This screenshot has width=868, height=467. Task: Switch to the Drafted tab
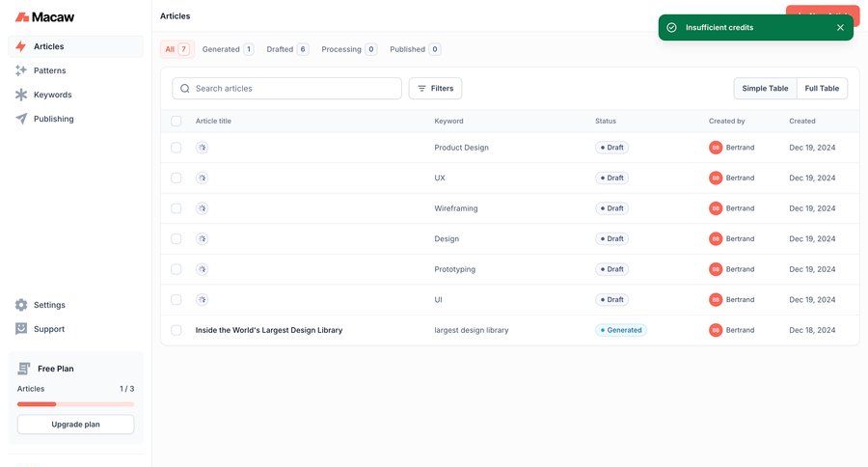pos(286,49)
